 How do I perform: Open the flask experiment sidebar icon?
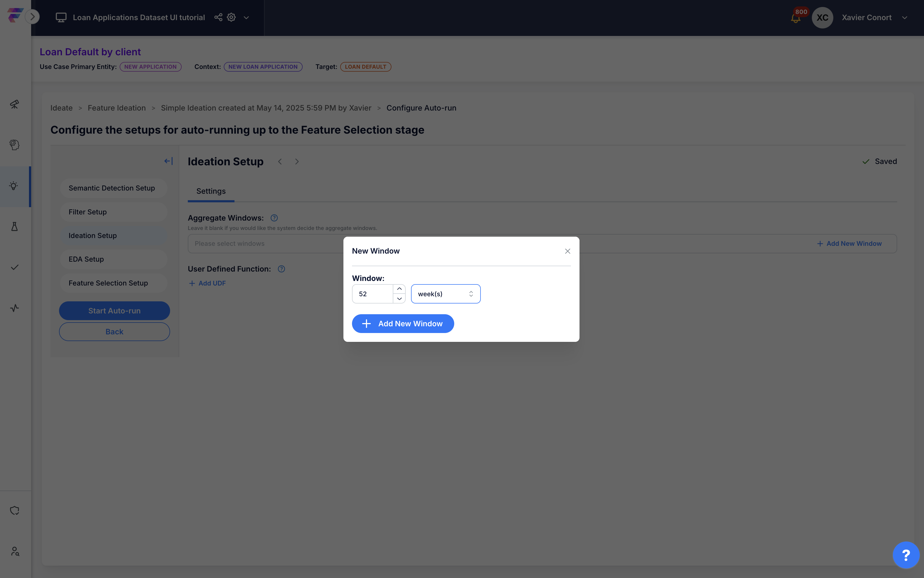pos(14,227)
